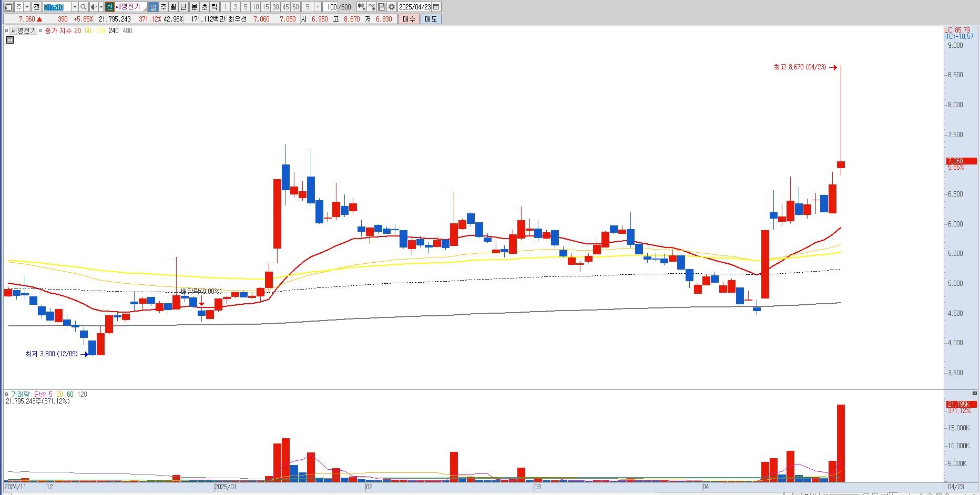This screenshot has height=495, width=980.
Task: Switch to second 초 chart
Action: [x=204, y=7]
